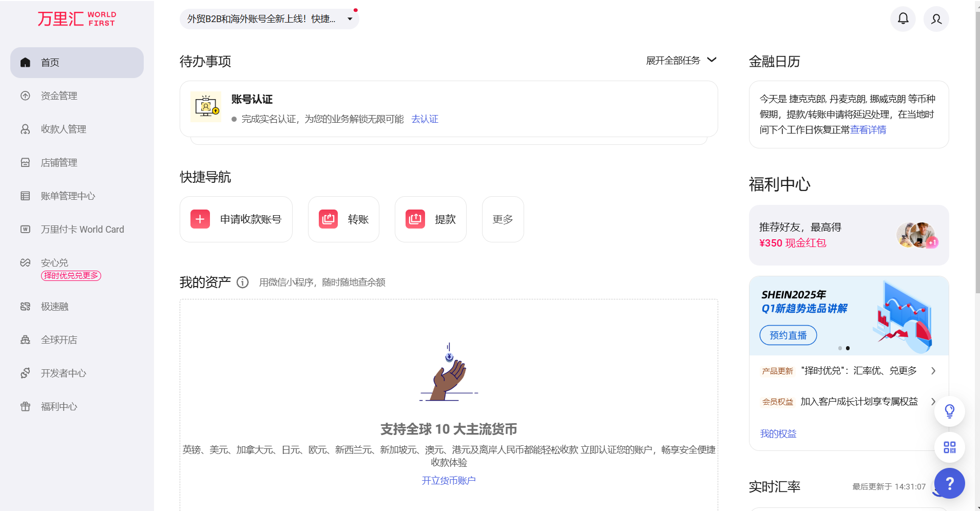
Task: Click the notification bell icon
Action: pos(903,19)
